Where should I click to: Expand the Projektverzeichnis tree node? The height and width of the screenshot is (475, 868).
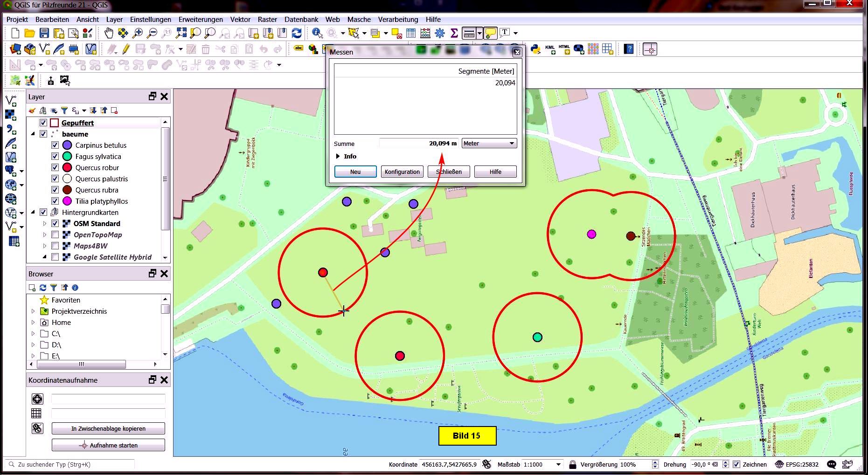pyautogui.click(x=33, y=311)
